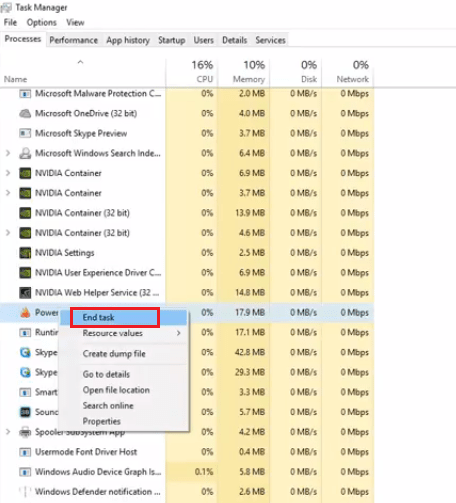
Task: Click the Smart process icon
Action: coord(25,392)
